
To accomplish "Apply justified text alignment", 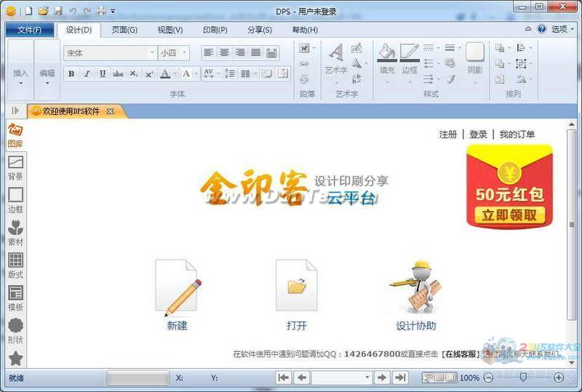I will [x=256, y=52].
